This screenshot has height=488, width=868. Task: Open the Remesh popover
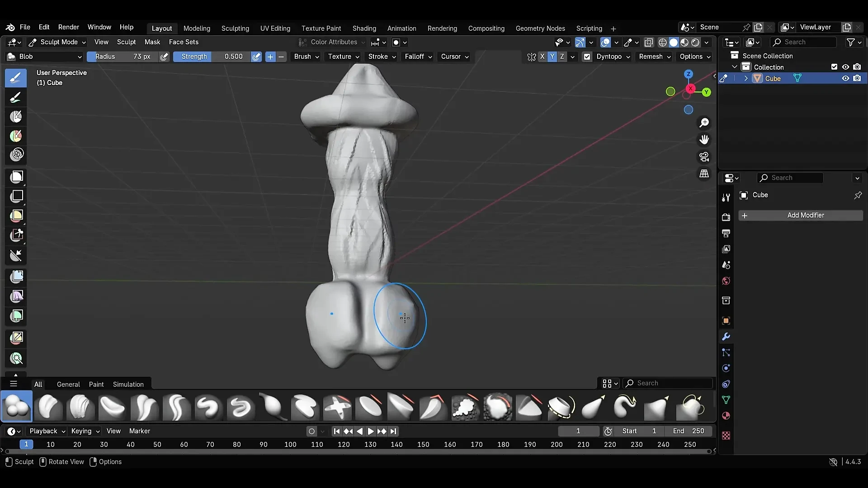click(x=655, y=56)
